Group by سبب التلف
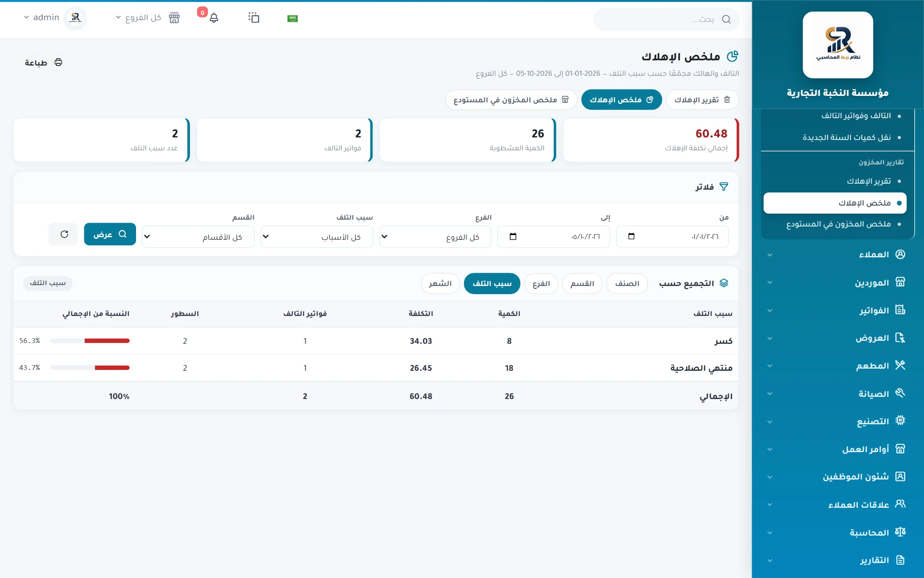924x578 pixels. 492,283
